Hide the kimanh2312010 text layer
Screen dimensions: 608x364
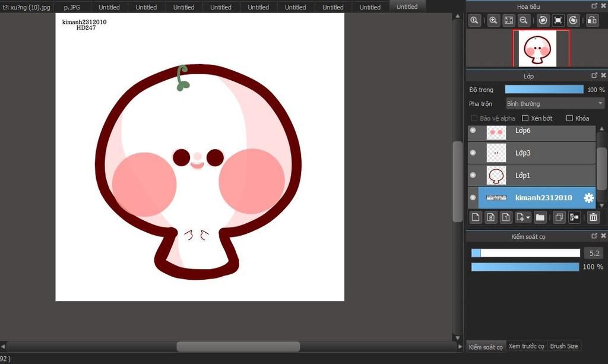(473, 197)
